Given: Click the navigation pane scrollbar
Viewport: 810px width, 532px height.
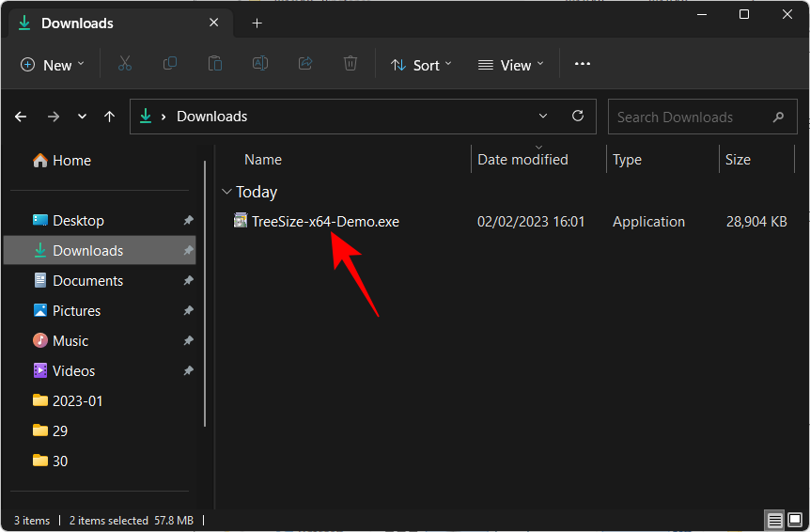Looking at the screenshot, I should click(205, 293).
